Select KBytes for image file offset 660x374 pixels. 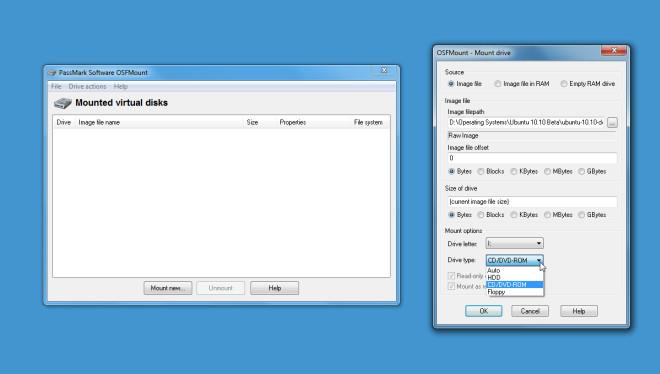coord(514,172)
